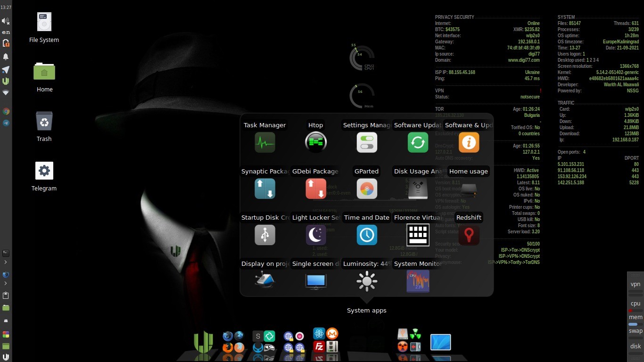Expand the arrow below the terminal launcher
Viewport: 644px width, 362px height.
pos(6,262)
